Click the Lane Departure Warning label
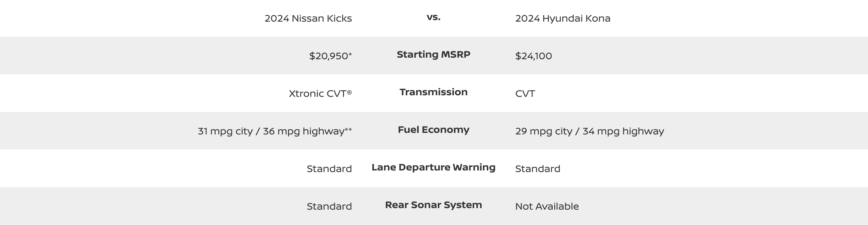Image resolution: width=868 pixels, height=225 pixels. click(x=433, y=167)
